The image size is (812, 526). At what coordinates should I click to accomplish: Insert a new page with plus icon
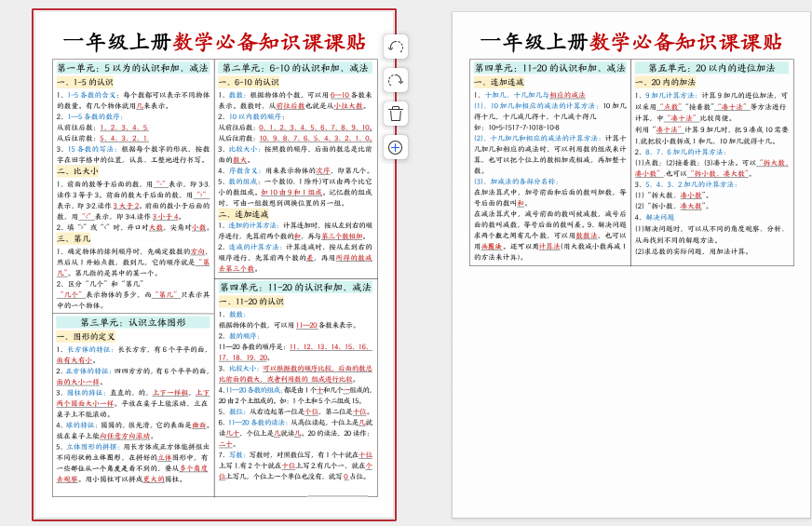(395, 147)
